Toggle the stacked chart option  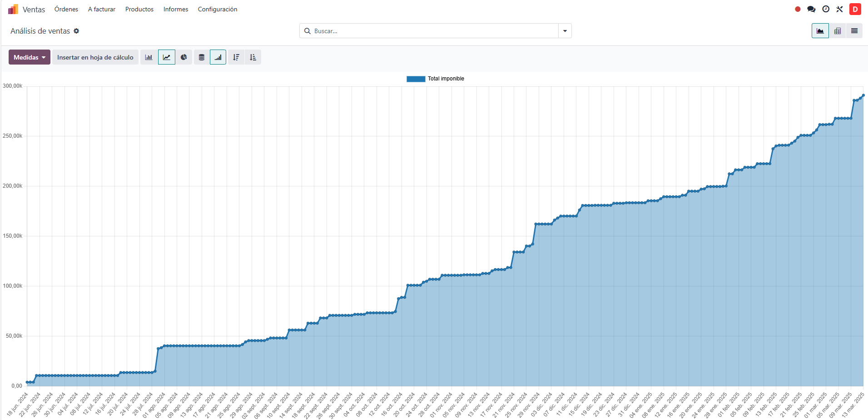tap(202, 57)
